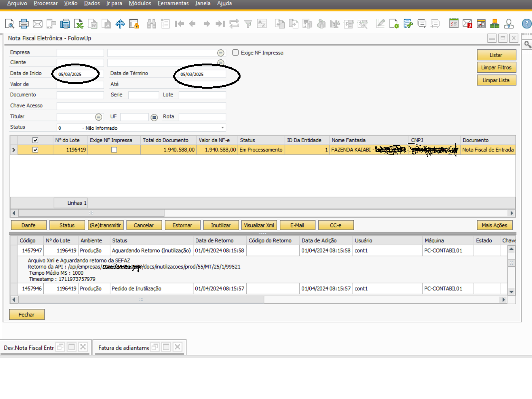Switch to Fatura de adiantame window tab
Image resolution: width=532 pixels, height=399 pixels.
click(x=123, y=348)
